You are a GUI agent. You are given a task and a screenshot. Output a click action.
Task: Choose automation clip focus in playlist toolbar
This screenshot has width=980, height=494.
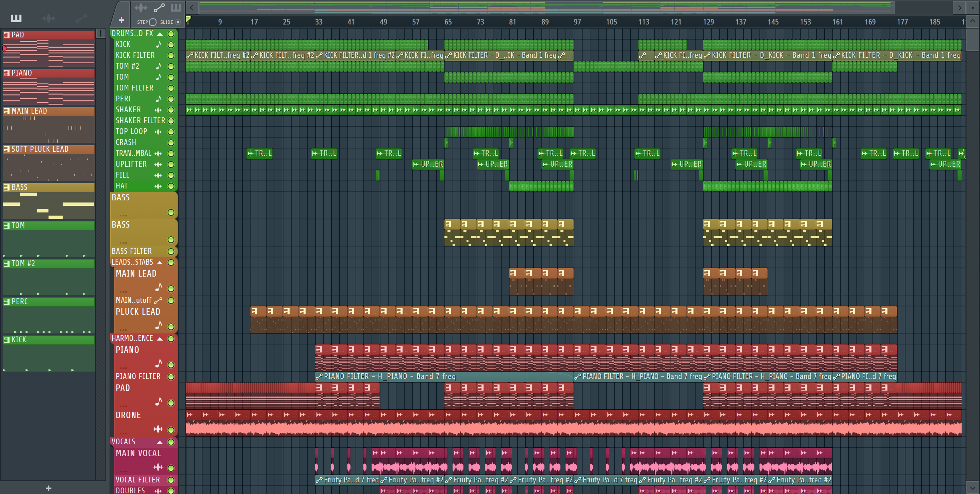159,7
